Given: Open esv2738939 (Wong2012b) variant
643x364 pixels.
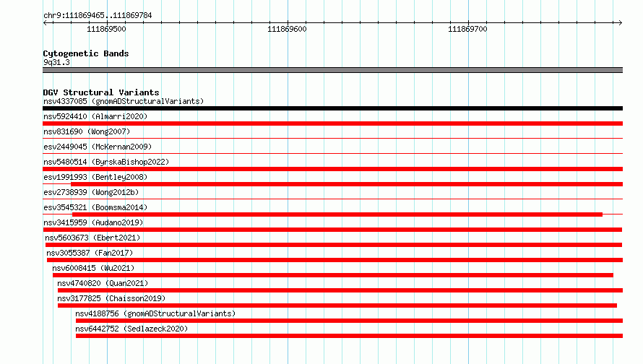Looking at the screenshot, I should tap(91, 192).
